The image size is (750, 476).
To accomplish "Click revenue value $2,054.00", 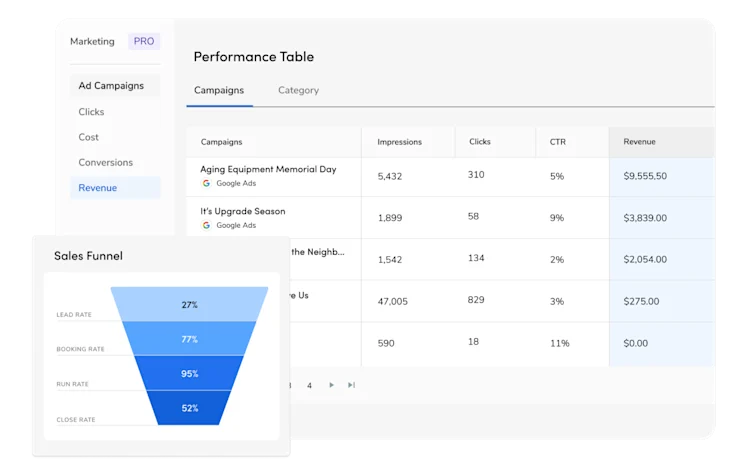I will (x=645, y=259).
